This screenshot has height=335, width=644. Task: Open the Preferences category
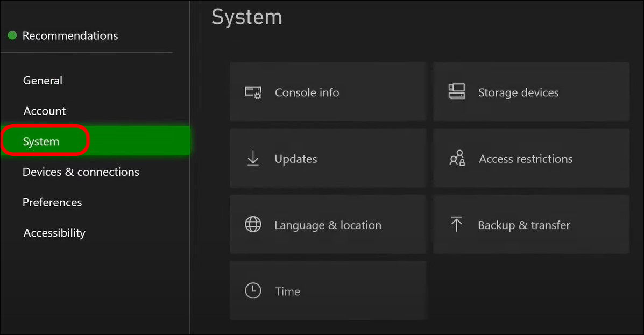click(52, 202)
